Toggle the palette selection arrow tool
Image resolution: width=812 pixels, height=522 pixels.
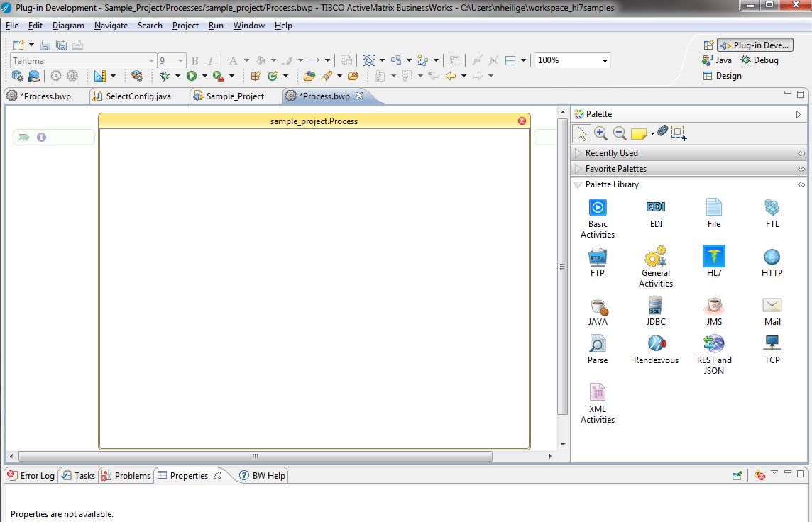582,133
